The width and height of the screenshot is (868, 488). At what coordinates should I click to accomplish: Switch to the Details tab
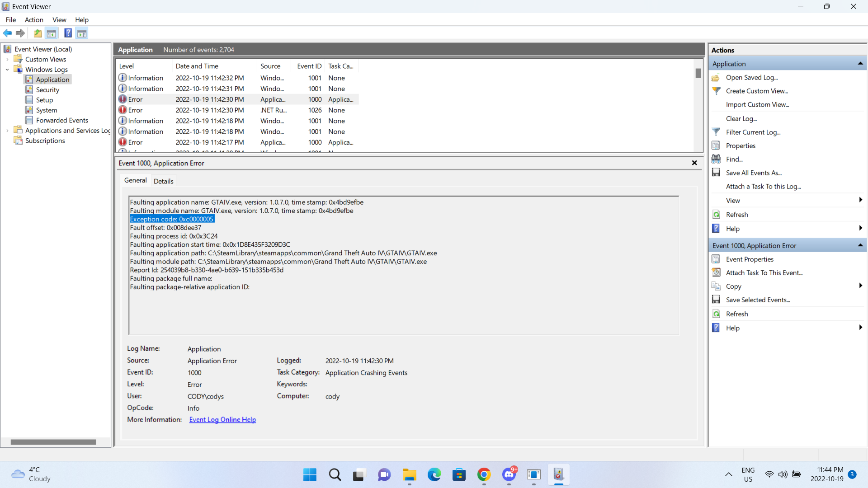(x=163, y=181)
